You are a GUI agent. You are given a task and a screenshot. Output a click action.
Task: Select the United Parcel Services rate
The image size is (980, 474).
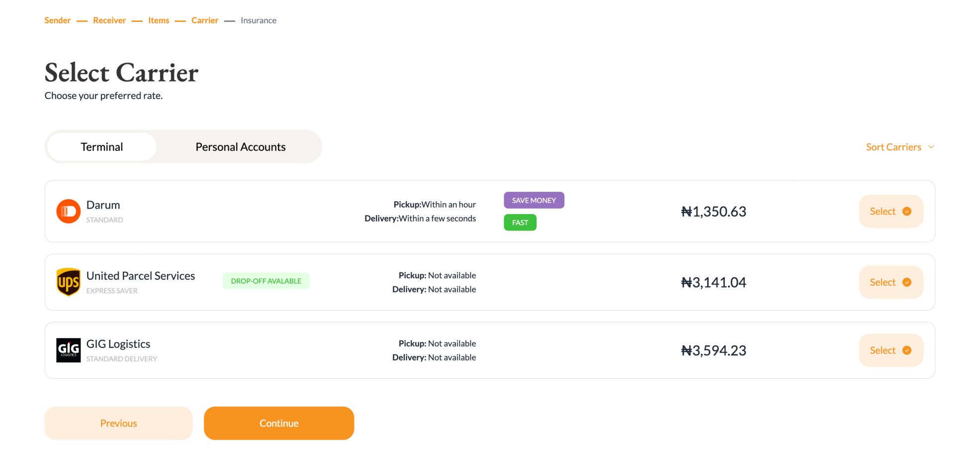(891, 282)
